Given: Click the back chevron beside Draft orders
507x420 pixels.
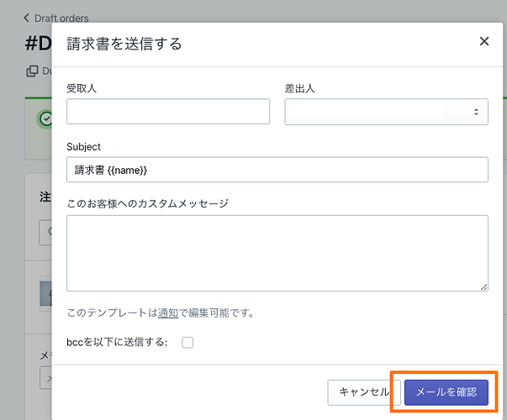Looking at the screenshot, I should [27, 18].
